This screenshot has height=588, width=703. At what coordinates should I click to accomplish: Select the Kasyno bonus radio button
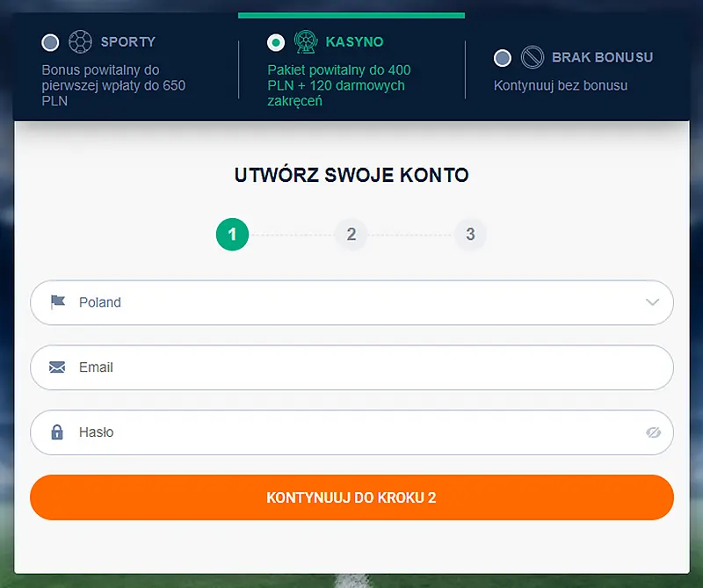(276, 42)
